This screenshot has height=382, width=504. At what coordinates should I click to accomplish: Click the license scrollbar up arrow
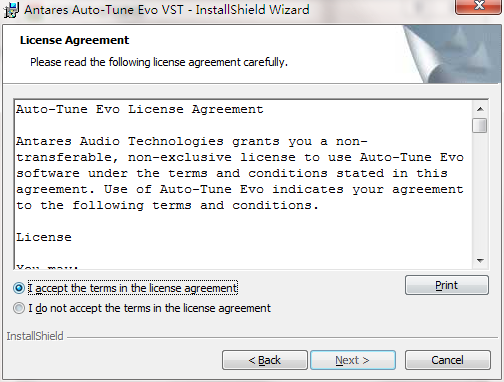pos(480,109)
